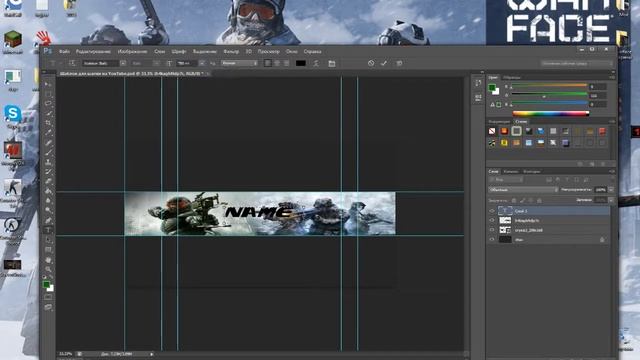Open the anti-aliasing method dropdown
The image size is (640, 360).
click(240, 63)
